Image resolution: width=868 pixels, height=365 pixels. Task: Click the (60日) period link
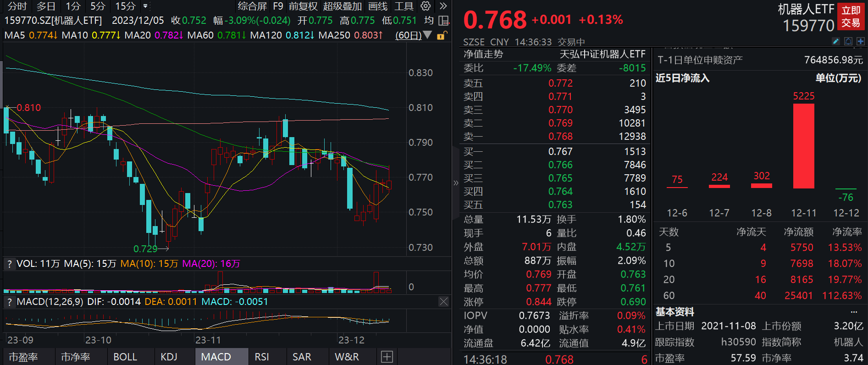(x=409, y=35)
